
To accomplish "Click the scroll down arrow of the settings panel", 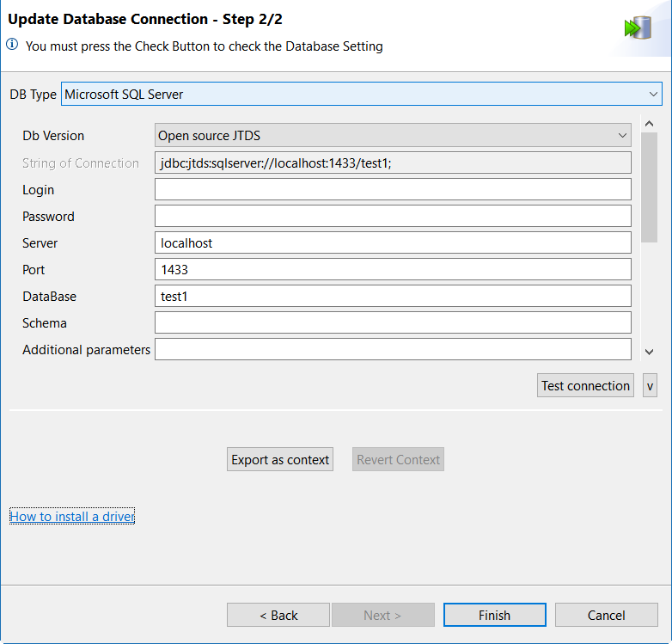I will [650, 351].
